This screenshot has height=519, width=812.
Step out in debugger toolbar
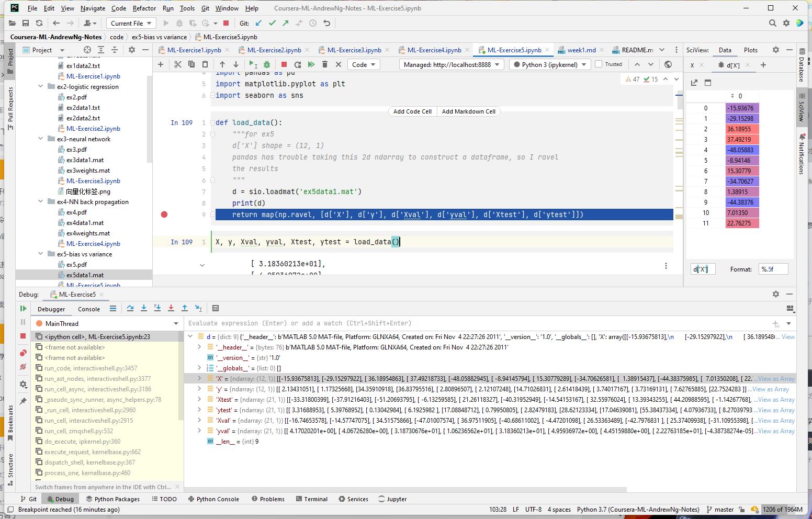pyautogui.click(x=185, y=309)
